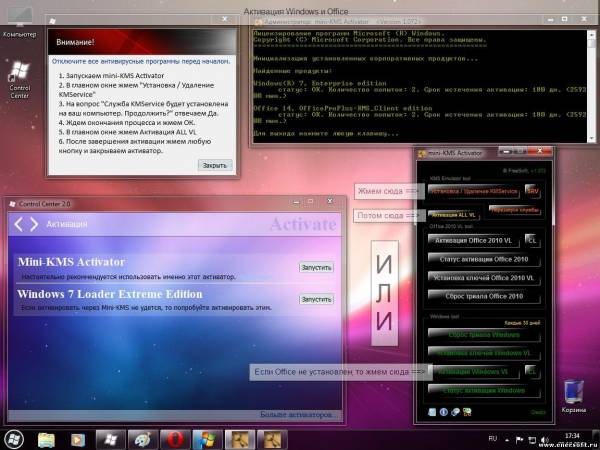This screenshot has width=600, height=450.
Task: Click Сброс триала Office 2010 button
Action: tap(484, 296)
